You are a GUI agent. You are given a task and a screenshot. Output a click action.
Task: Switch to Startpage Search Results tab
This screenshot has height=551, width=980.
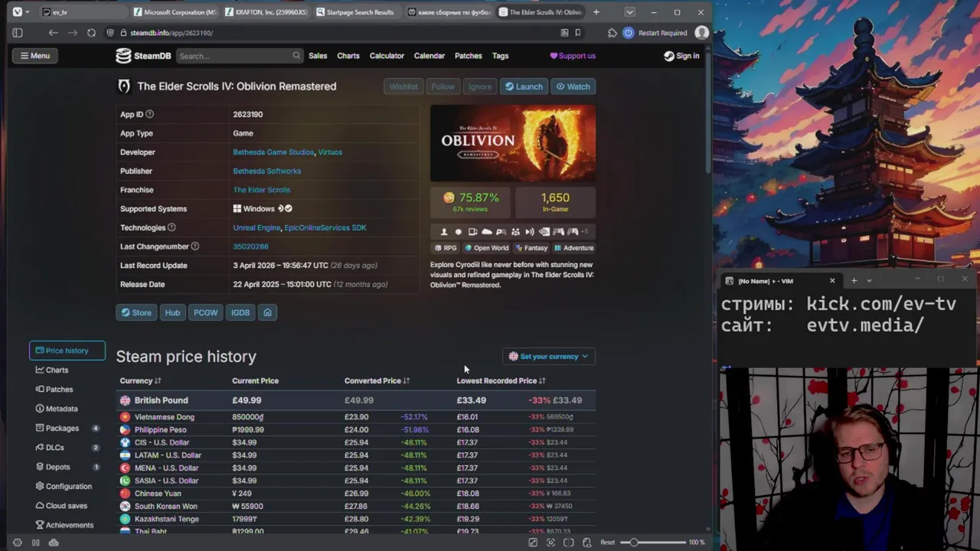(x=356, y=12)
